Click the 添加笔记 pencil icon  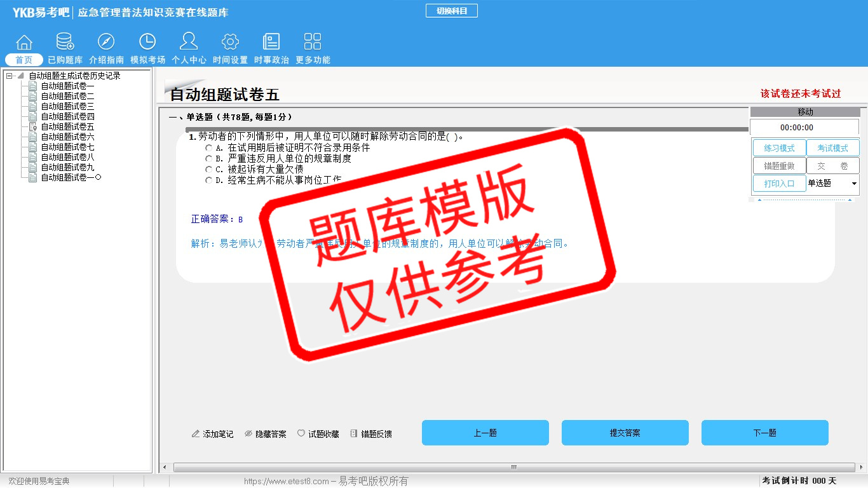[196, 434]
